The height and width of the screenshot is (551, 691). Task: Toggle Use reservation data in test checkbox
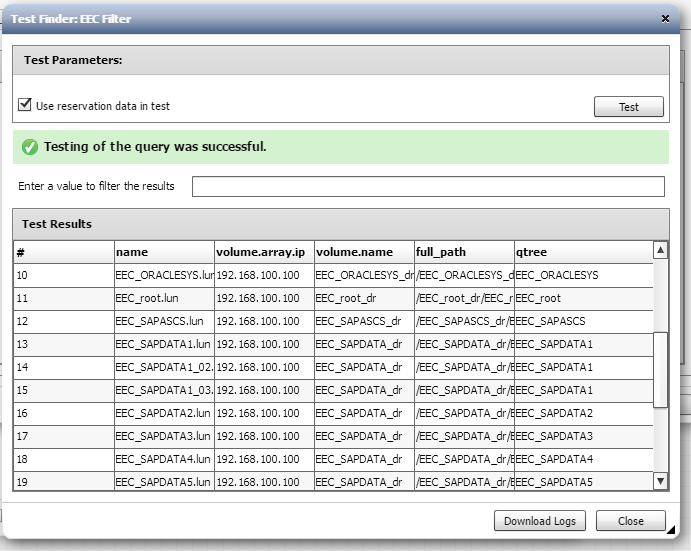(x=25, y=105)
